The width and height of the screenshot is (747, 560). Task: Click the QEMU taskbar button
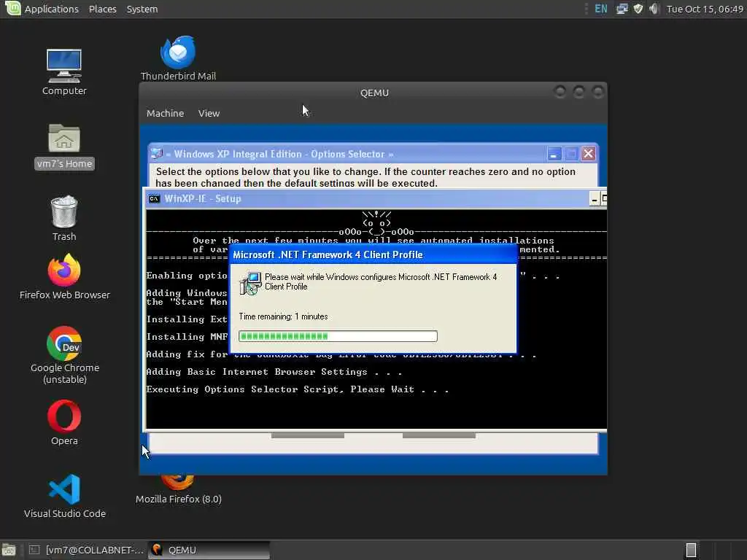click(209, 550)
